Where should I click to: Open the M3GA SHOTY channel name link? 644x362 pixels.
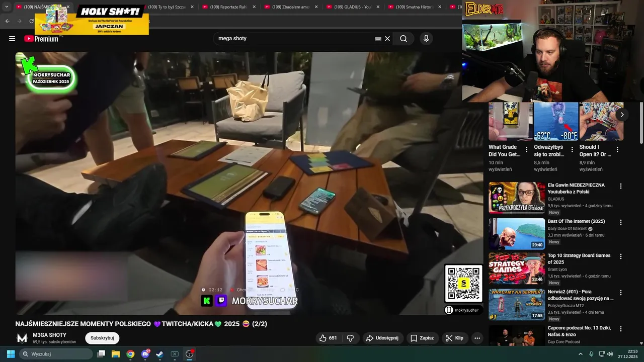[x=49, y=335]
